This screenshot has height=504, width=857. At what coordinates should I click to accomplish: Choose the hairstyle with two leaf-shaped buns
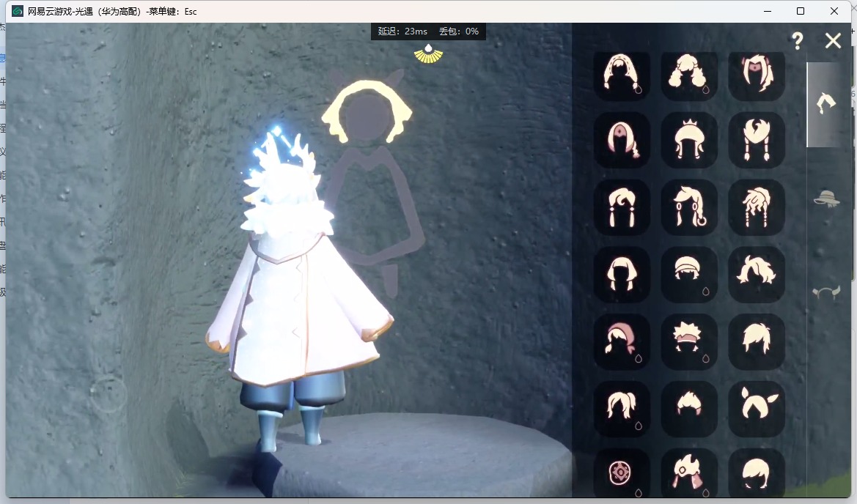pyautogui.click(x=757, y=409)
